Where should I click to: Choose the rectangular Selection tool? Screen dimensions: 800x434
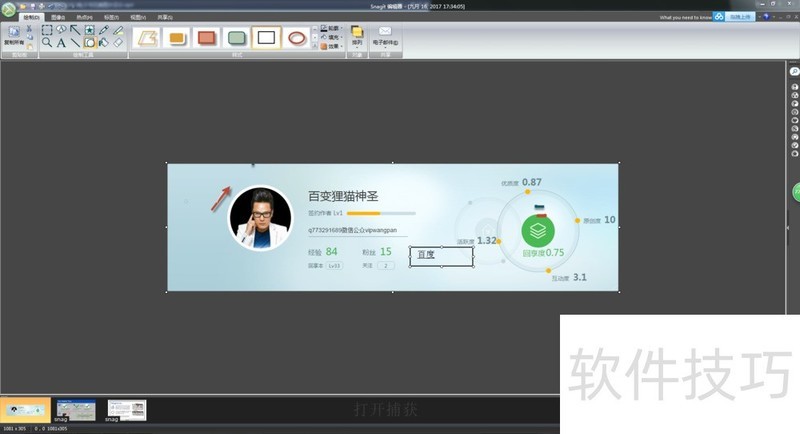click(47, 30)
